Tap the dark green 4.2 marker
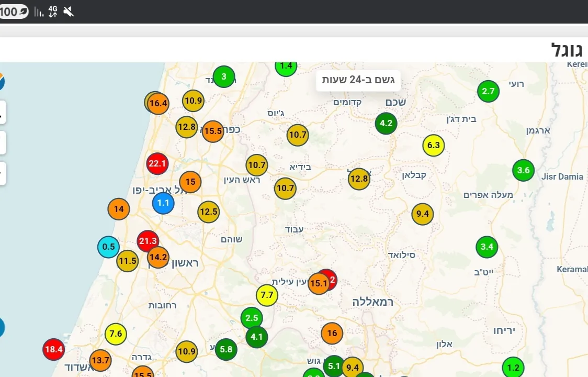This screenshot has height=377, width=588. pyautogui.click(x=386, y=124)
